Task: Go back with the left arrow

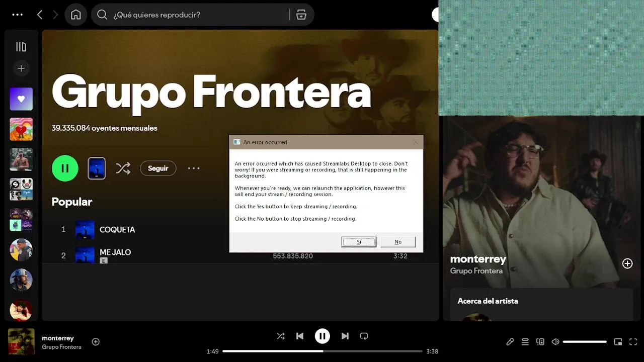Action: [40, 15]
